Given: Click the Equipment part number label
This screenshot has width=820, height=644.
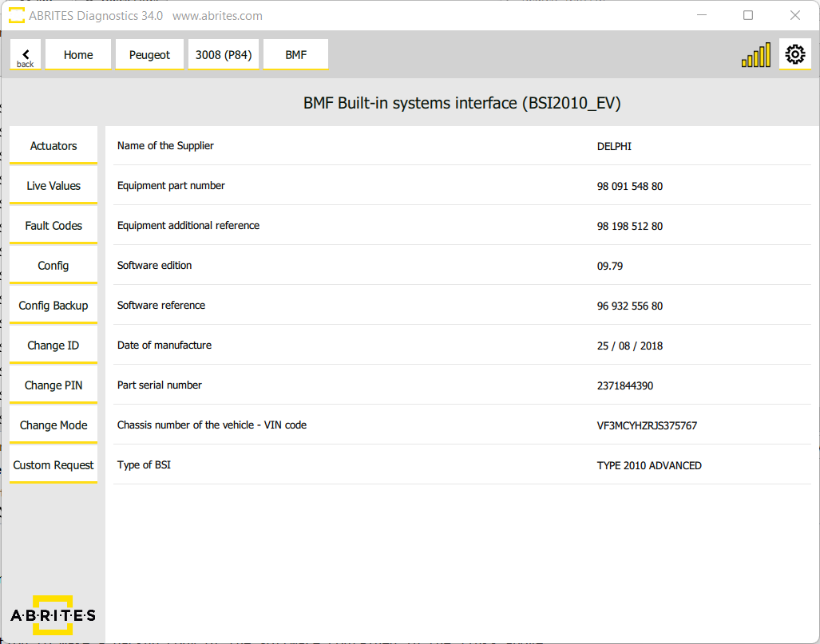Looking at the screenshot, I should coord(171,186).
